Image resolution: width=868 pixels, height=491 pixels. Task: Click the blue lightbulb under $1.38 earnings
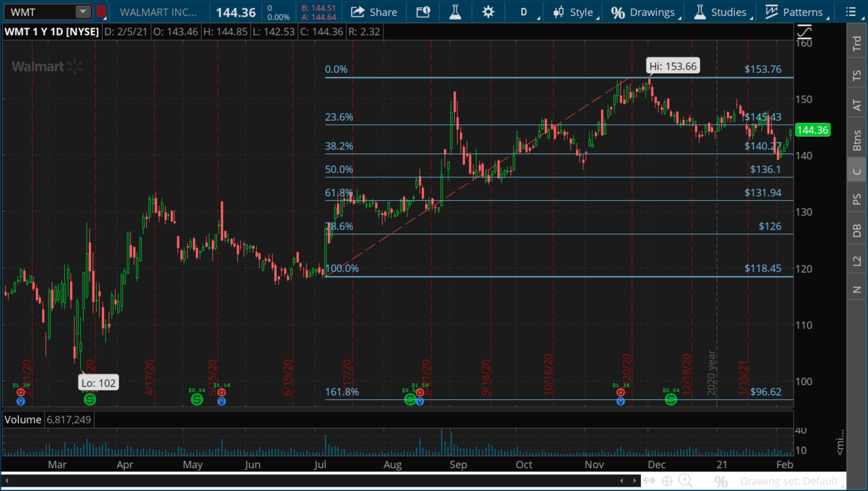click(x=20, y=400)
